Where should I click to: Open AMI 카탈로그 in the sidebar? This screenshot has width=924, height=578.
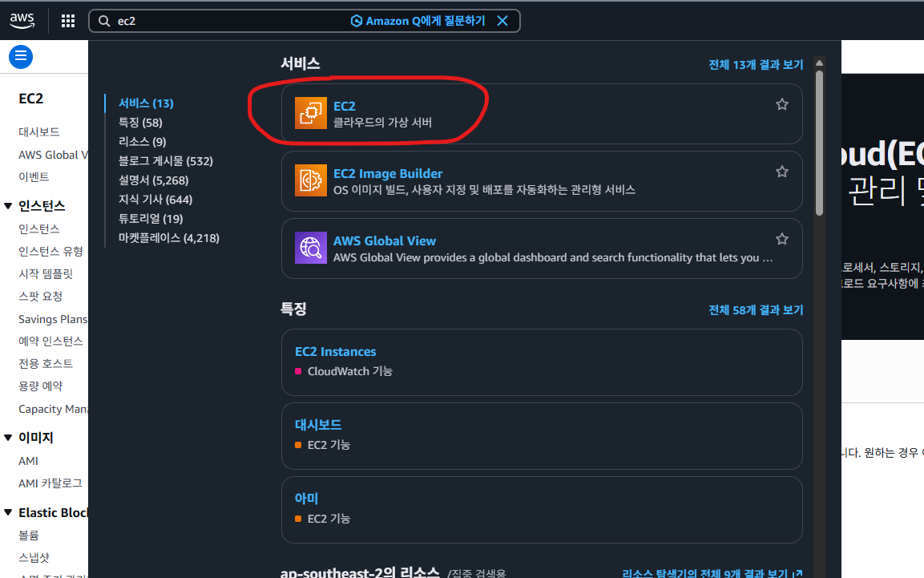coord(50,483)
